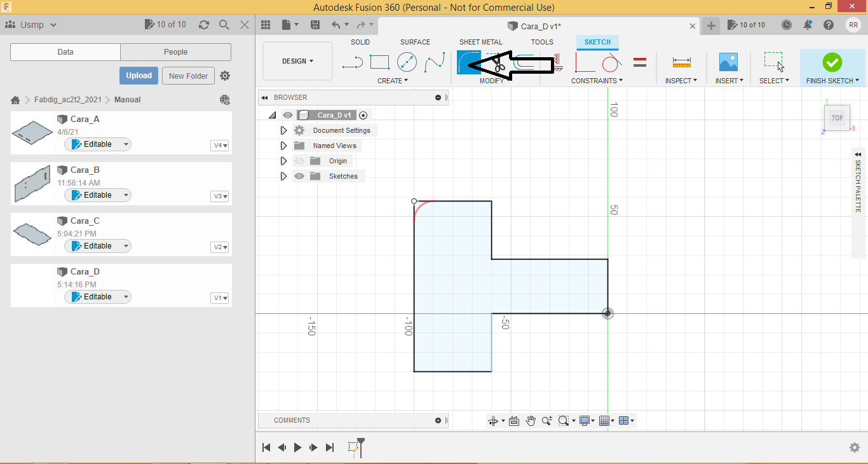This screenshot has height=464, width=868.
Task: Select the Line tool in Create
Action: pyautogui.click(x=352, y=62)
